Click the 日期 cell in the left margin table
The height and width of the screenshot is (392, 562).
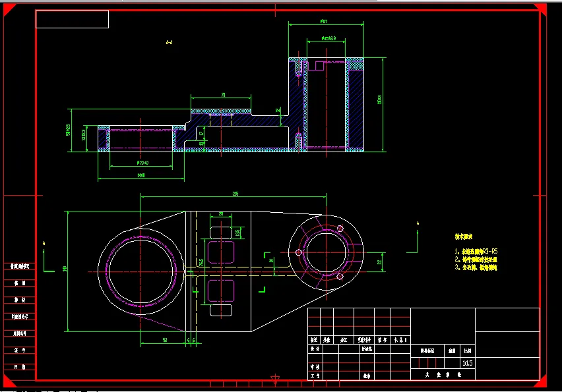point(20,367)
